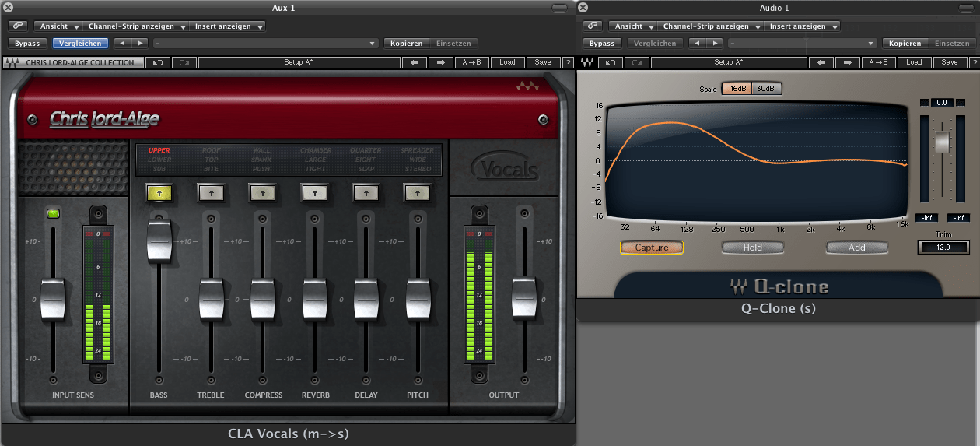Click Save in Q-Clone toolbar

950,62
